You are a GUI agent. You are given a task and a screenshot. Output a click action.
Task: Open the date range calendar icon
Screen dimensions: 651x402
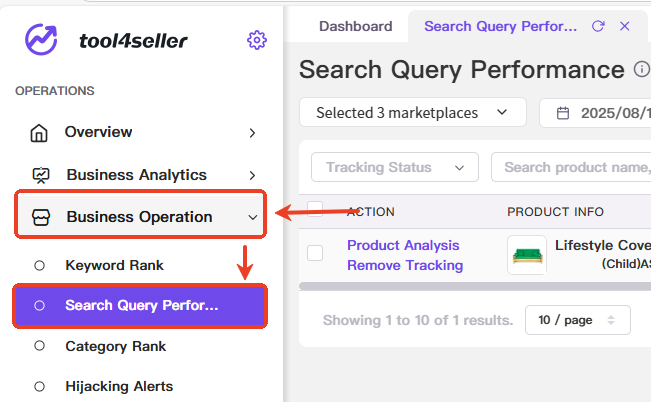[563, 113]
